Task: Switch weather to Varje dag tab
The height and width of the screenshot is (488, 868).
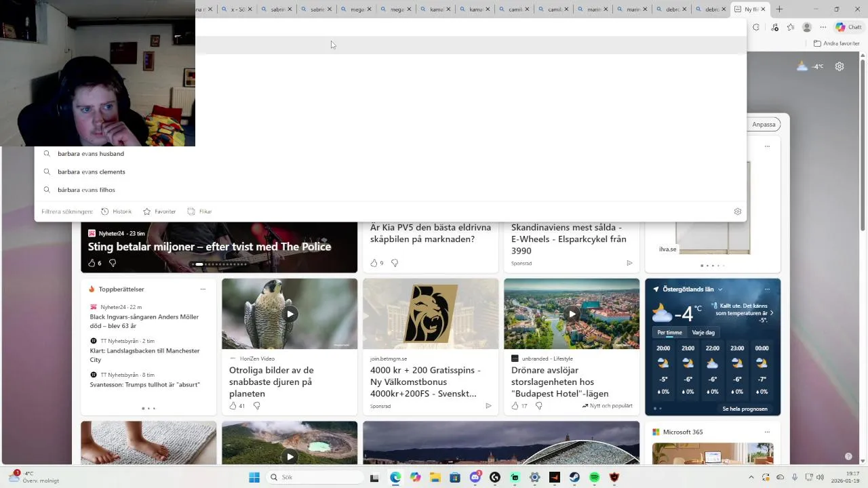Action: click(703, 332)
